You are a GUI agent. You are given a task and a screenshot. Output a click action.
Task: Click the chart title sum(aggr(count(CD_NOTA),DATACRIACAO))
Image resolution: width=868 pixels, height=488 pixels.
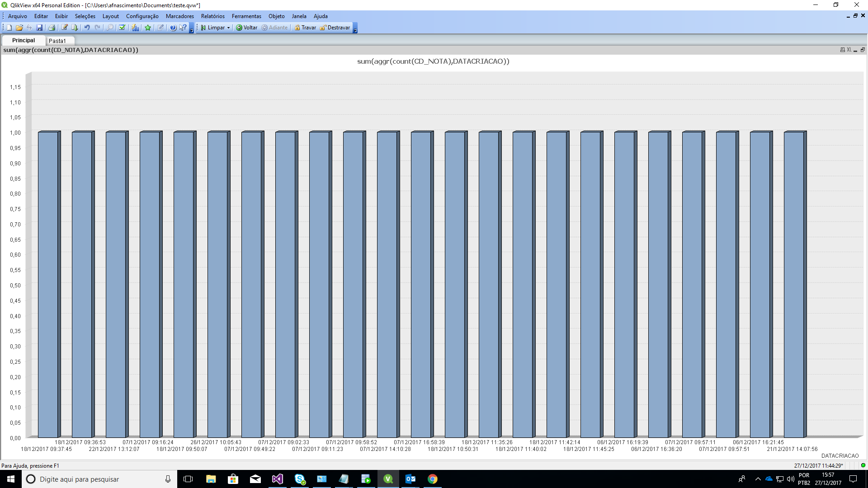tap(433, 61)
